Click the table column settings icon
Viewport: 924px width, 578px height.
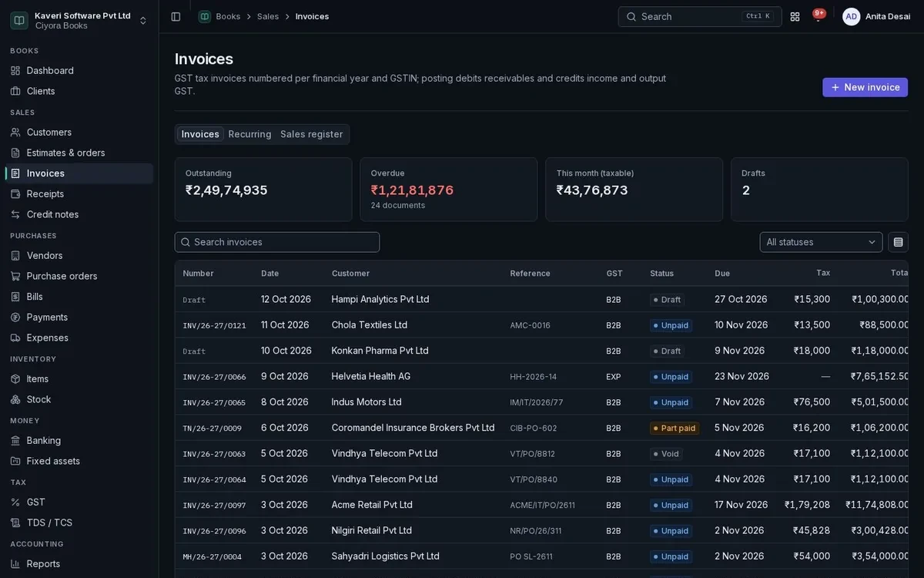(898, 242)
